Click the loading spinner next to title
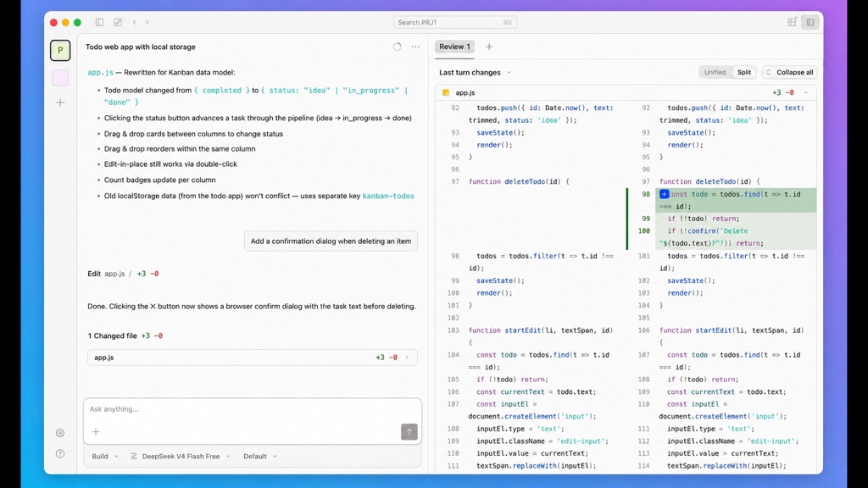This screenshot has height=488, width=868. tap(397, 47)
